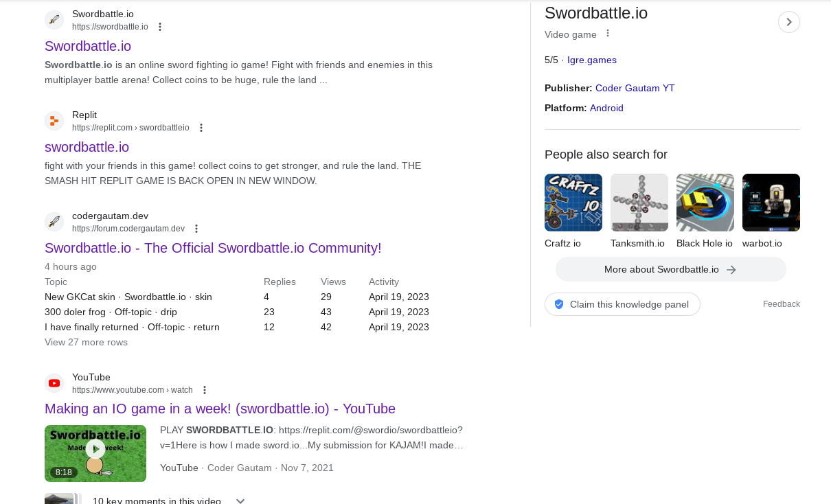Show View 27 more rows
Image resolution: width=831 pixels, height=504 pixels.
(86, 342)
